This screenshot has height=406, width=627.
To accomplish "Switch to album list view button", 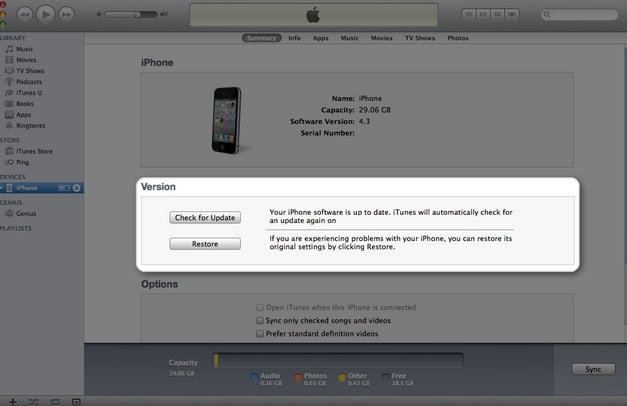I will (x=483, y=14).
